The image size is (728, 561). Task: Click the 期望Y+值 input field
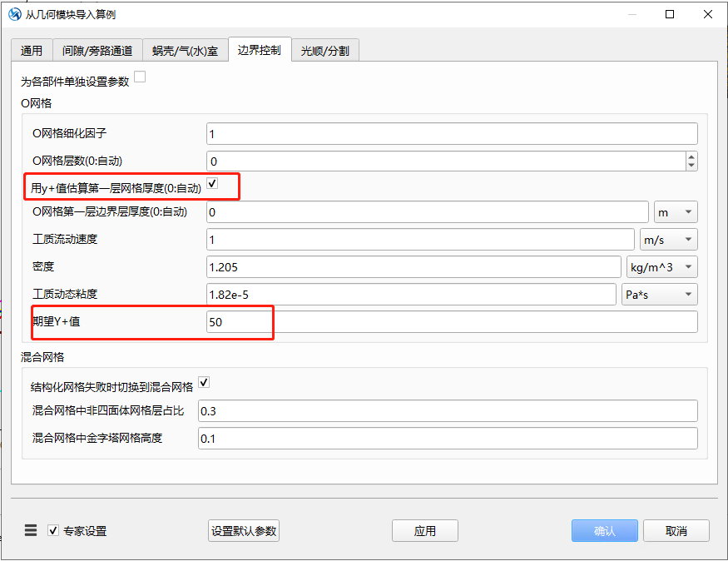[x=449, y=321]
